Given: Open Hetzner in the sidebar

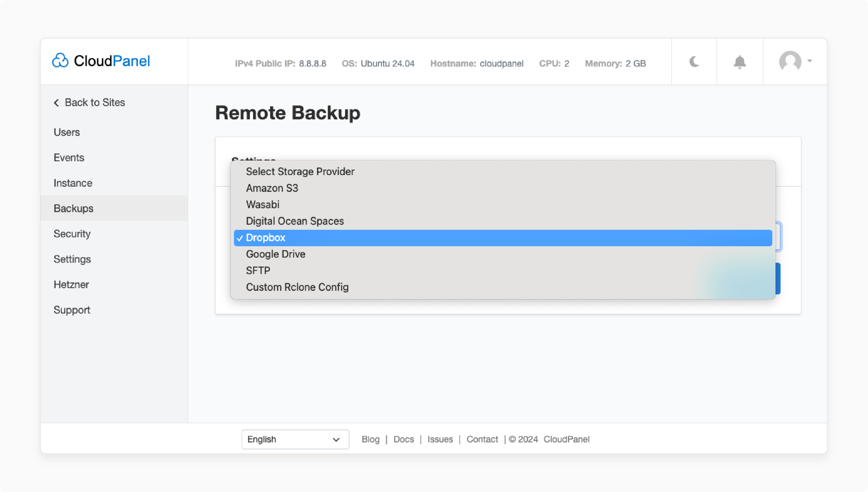Looking at the screenshot, I should coord(114,284).
